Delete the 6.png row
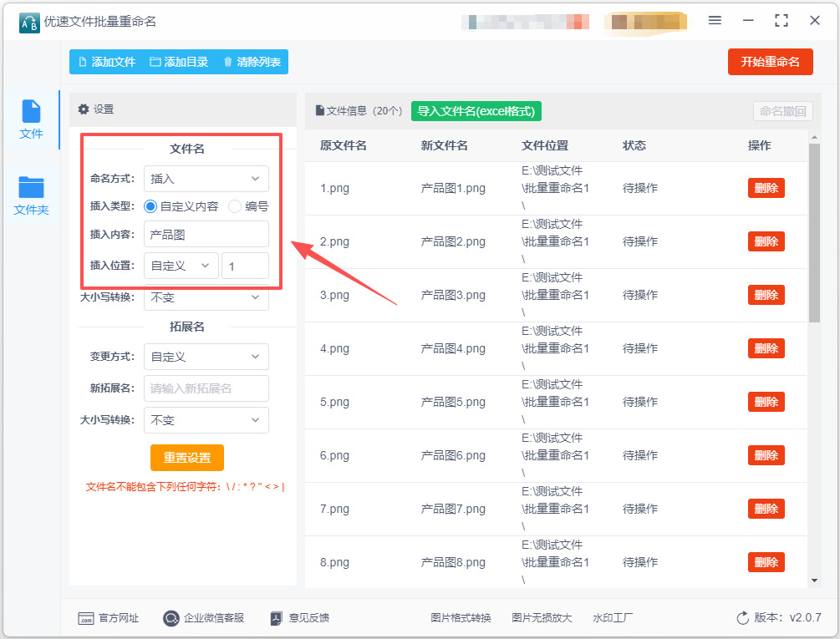 coord(766,456)
